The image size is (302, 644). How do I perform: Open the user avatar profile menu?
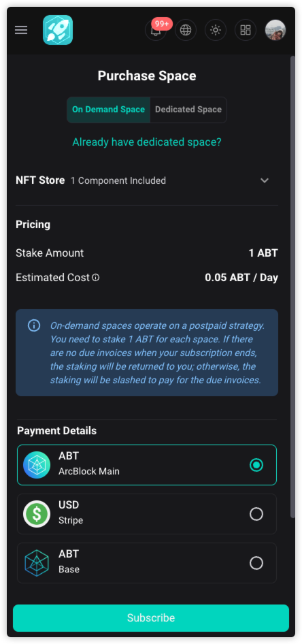(x=275, y=30)
